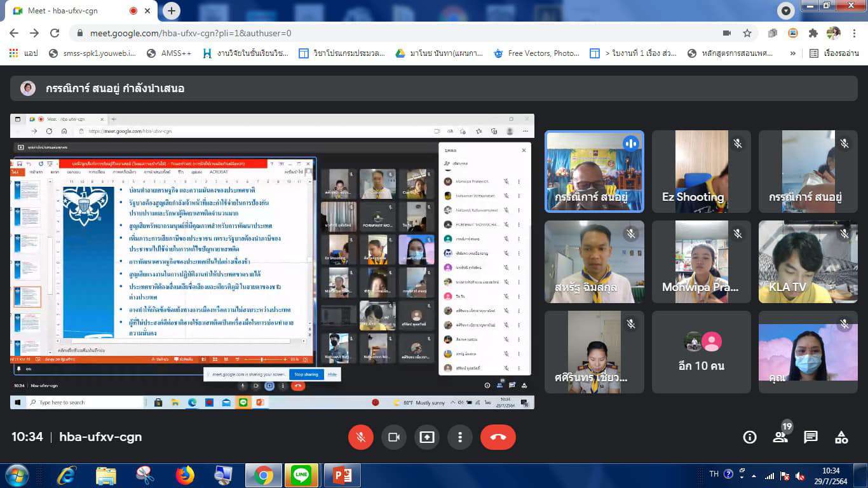Toggle the camera on or off
The image size is (868, 488).
(393, 437)
